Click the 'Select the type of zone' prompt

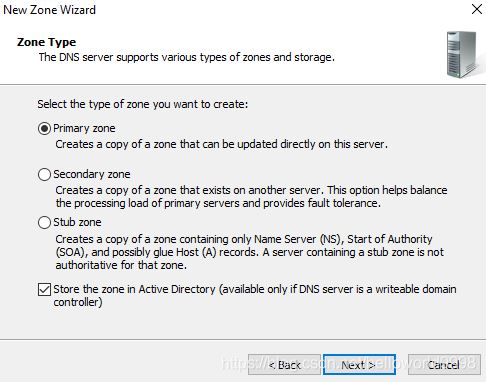point(143,104)
